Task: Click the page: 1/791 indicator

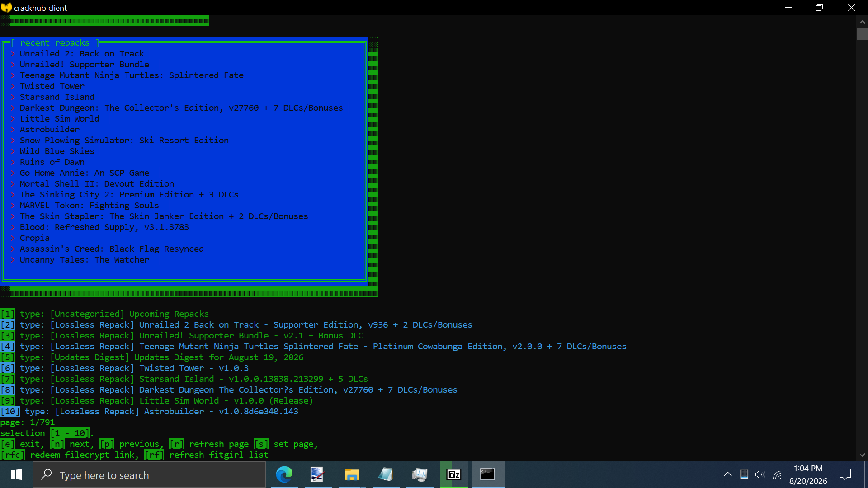Action: 27,422
